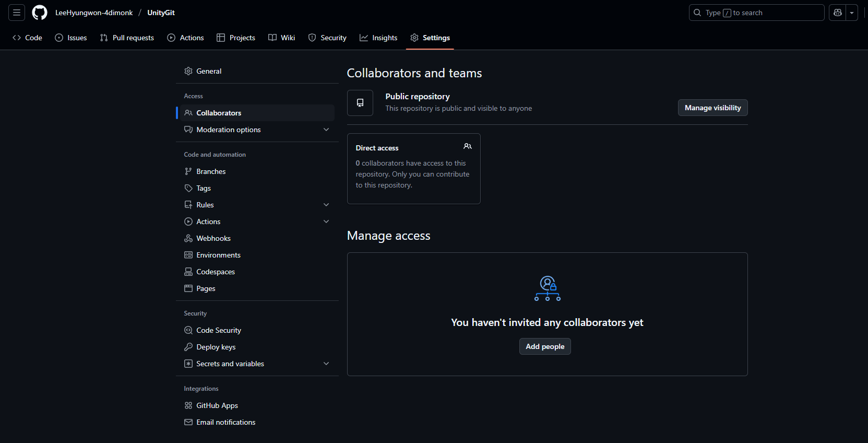Open Secrets and variables item

[x=257, y=364]
